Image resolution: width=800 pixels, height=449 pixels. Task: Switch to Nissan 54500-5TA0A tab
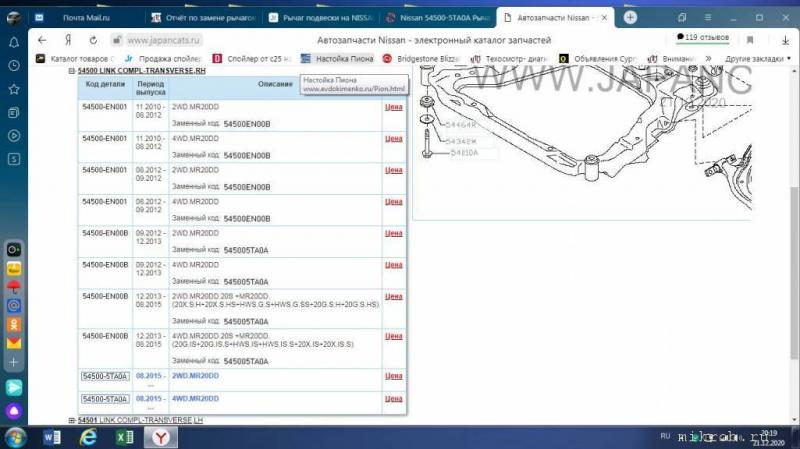point(438,17)
